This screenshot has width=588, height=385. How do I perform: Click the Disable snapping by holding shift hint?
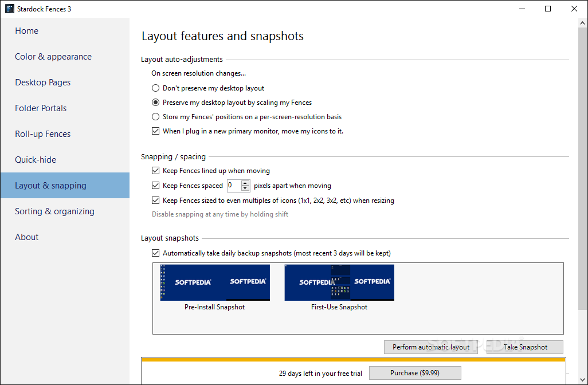(220, 214)
